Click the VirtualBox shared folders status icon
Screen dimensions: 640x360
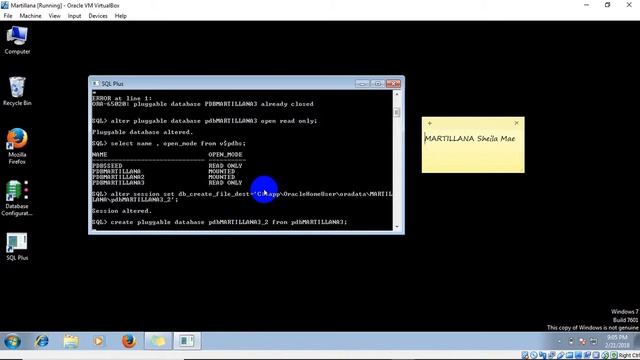click(x=570, y=356)
